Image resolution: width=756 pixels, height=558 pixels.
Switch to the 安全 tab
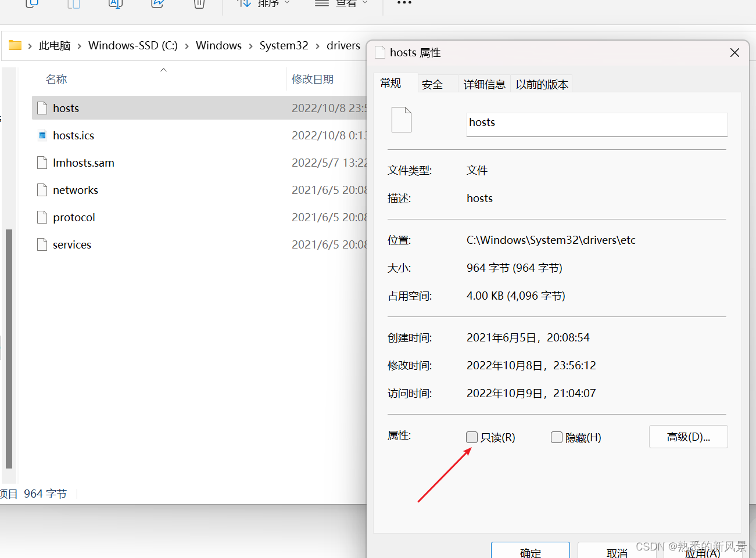[432, 84]
